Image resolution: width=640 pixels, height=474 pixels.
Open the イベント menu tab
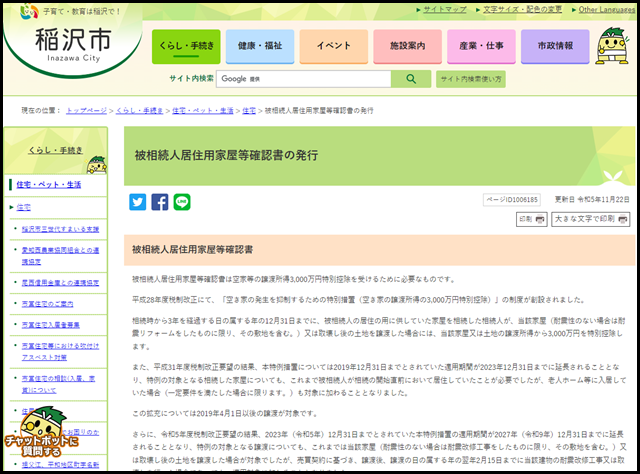click(x=334, y=47)
